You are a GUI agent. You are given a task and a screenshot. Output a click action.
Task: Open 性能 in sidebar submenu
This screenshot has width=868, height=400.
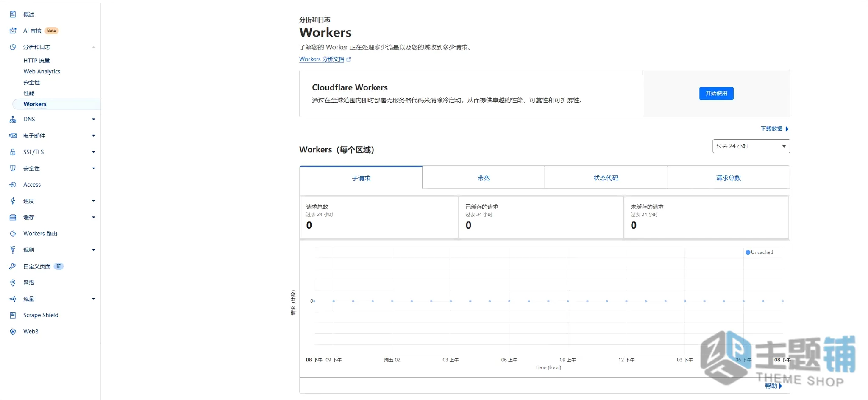click(x=29, y=93)
